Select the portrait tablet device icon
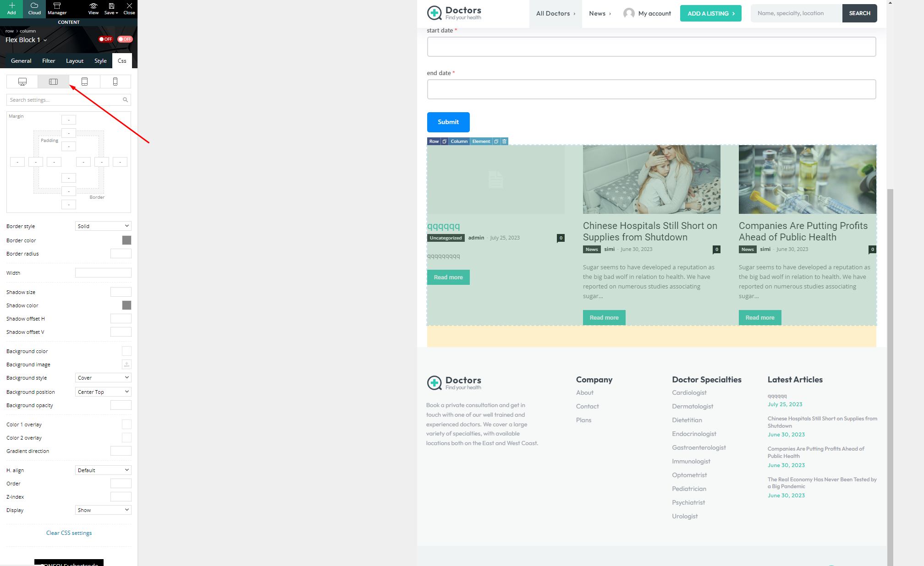 click(x=84, y=82)
